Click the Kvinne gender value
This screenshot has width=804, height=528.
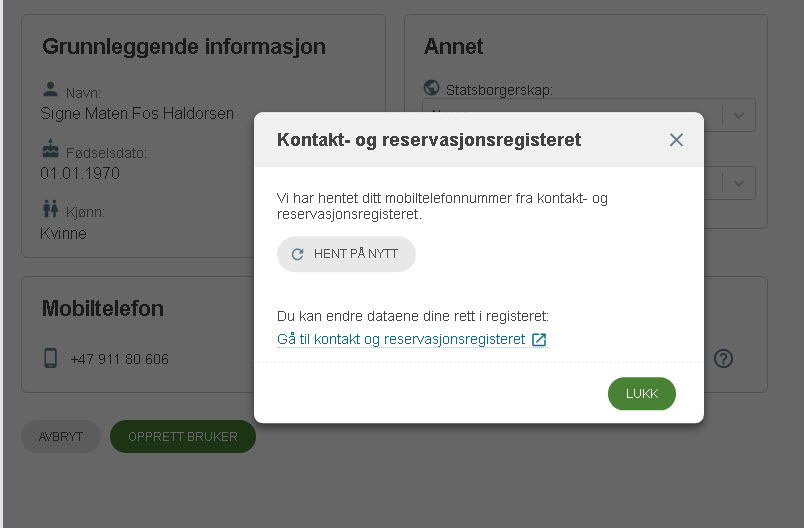point(63,233)
